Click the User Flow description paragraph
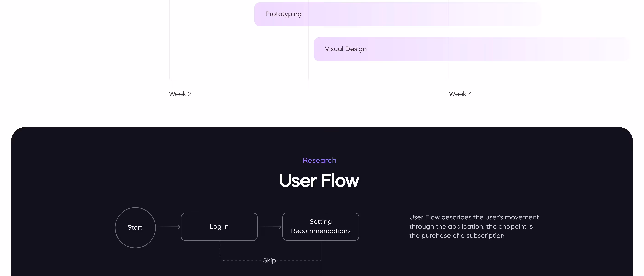644x276 pixels. 474,227
